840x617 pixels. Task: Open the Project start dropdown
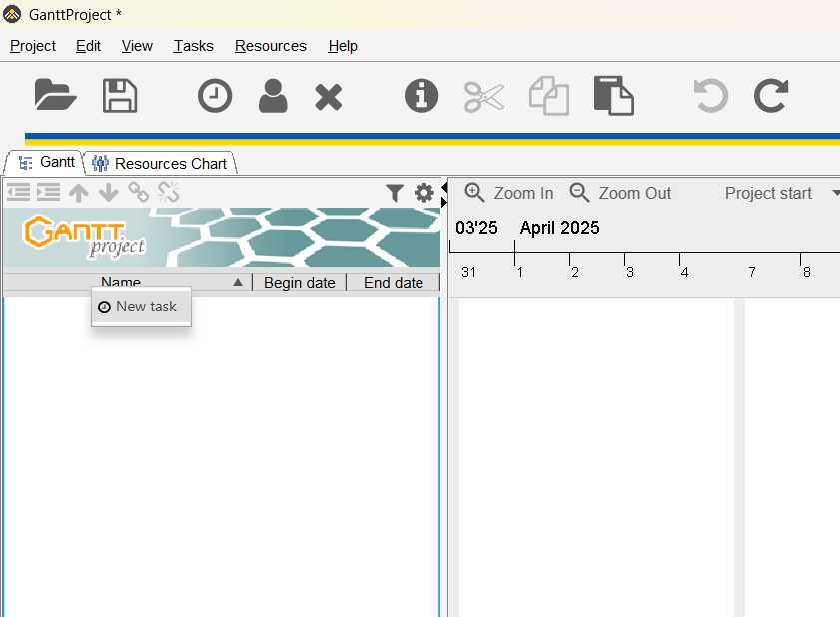(x=781, y=193)
